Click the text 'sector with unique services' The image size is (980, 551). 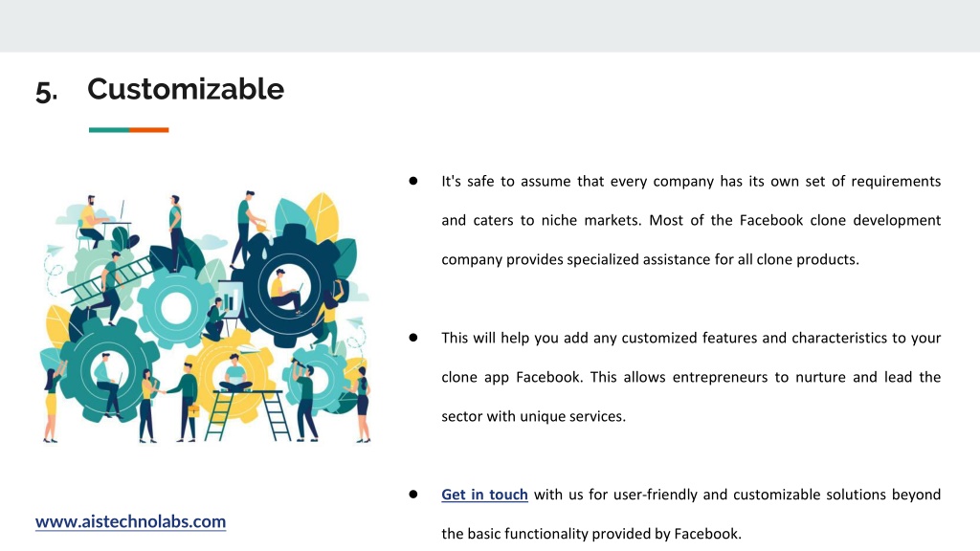[x=532, y=417]
